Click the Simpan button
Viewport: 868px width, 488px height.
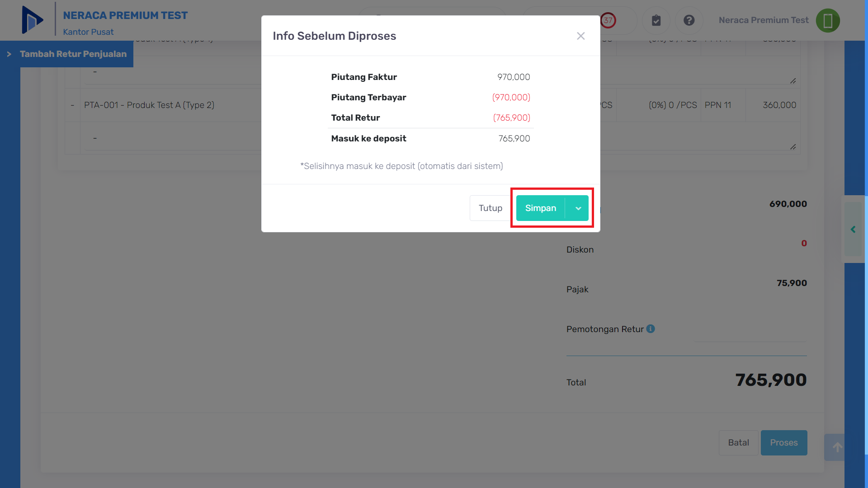pyautogui.click(x=541, y=208)
